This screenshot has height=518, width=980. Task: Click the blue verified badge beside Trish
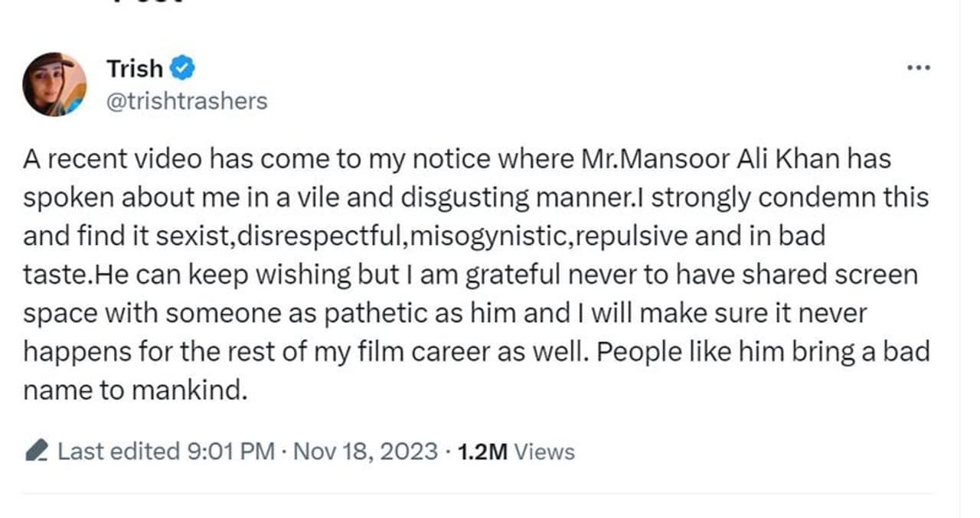point(181,68)
